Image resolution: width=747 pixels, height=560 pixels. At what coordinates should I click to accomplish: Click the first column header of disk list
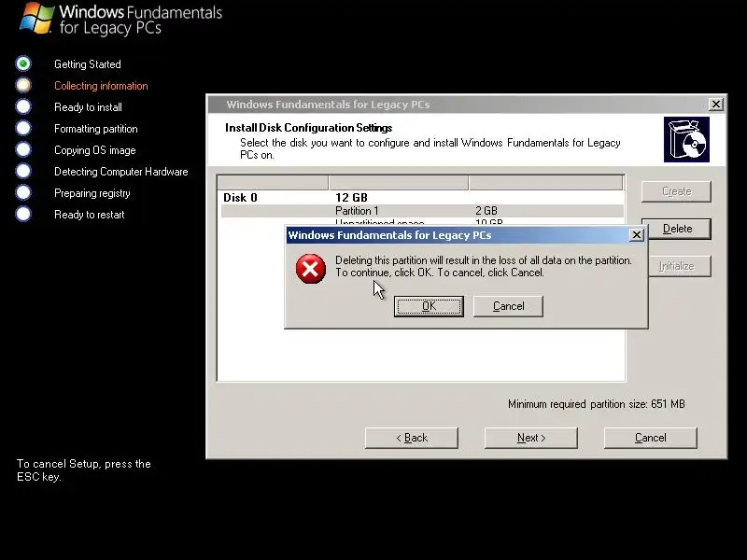coord(273,182)
